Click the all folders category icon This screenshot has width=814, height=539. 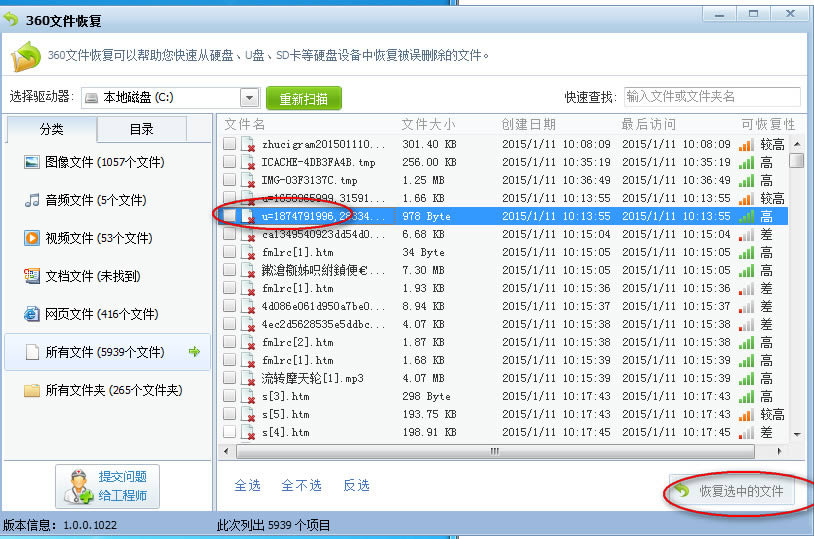tap(32, 390)
